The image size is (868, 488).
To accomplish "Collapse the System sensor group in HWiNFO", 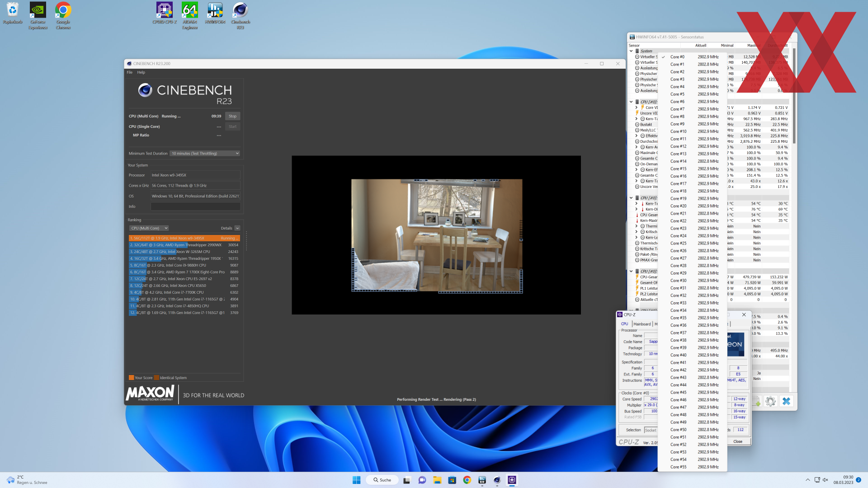I will (x=631, y=51).
